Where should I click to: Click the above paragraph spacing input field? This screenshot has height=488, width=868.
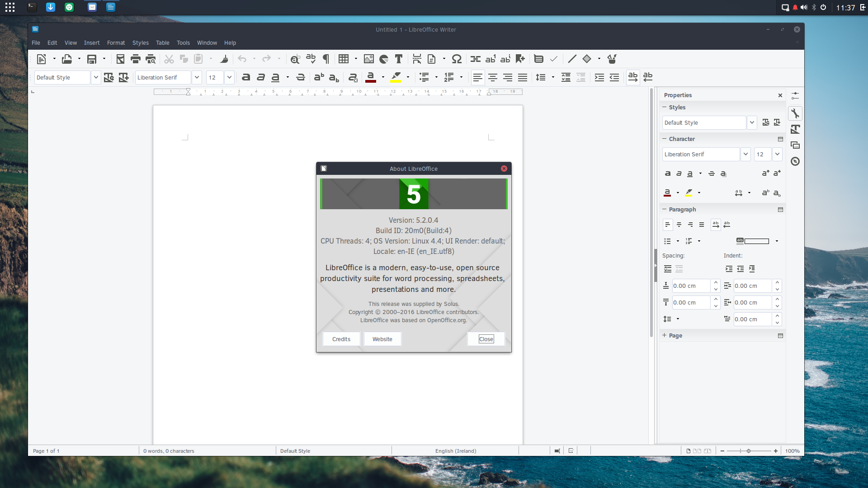[x=690, y=286]
